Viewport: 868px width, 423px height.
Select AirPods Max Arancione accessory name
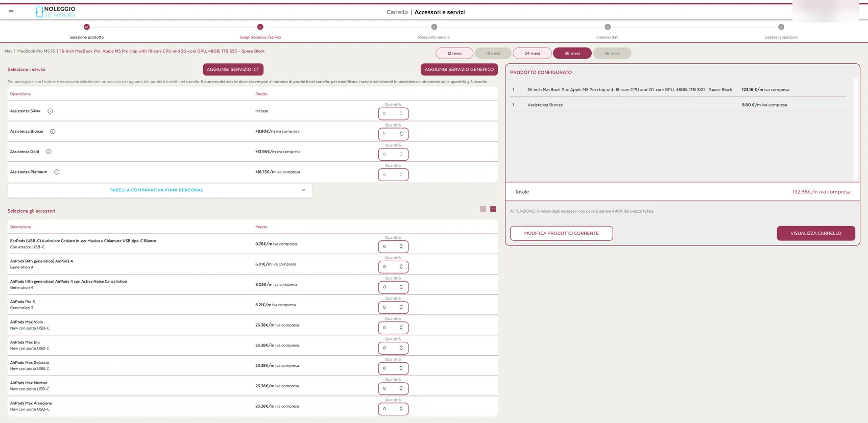31,403
